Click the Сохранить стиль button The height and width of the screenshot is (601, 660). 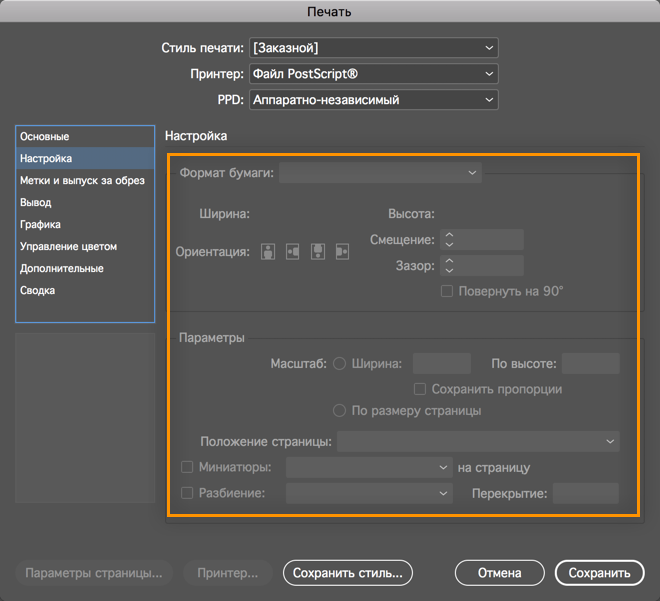pyautogui.click(x=348, y=573)
